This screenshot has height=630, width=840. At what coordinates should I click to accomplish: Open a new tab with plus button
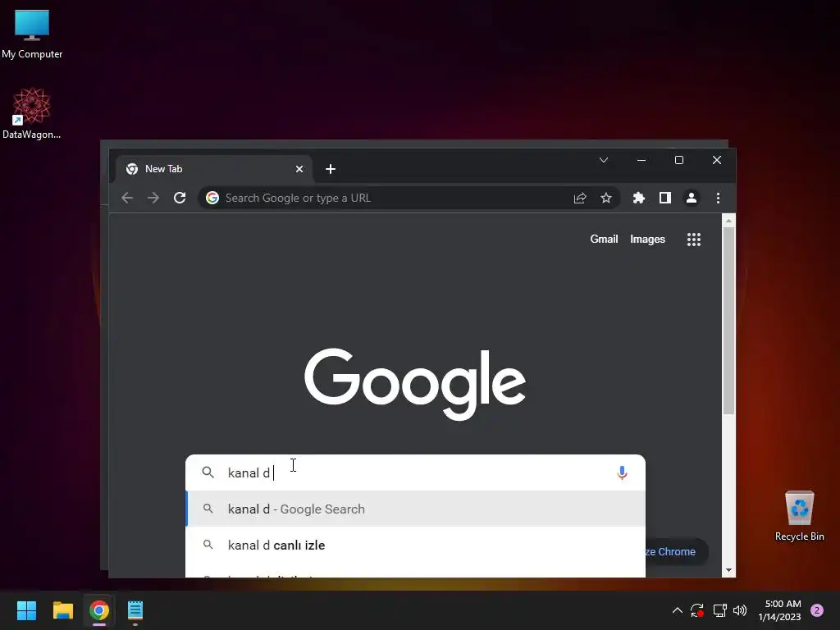coord(331,169)
